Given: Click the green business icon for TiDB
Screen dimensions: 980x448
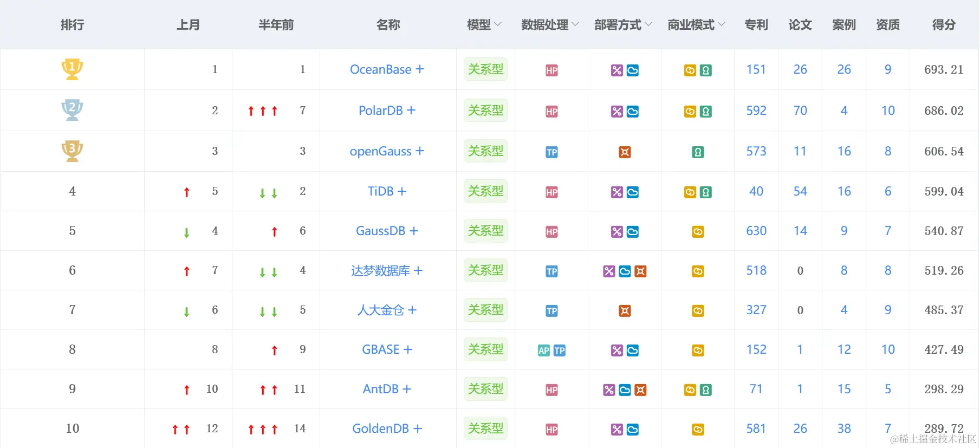Looking at the screenshot, I should [x=705, y=192].
